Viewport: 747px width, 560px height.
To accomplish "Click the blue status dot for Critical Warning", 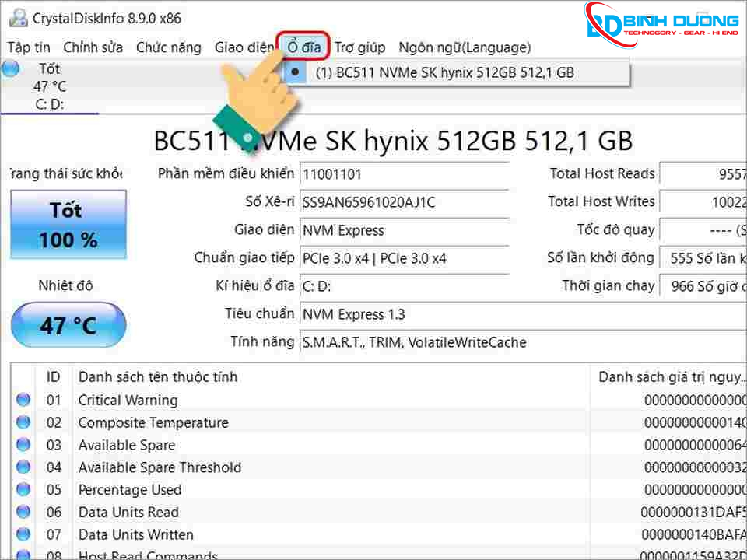I will pos(23,400).
